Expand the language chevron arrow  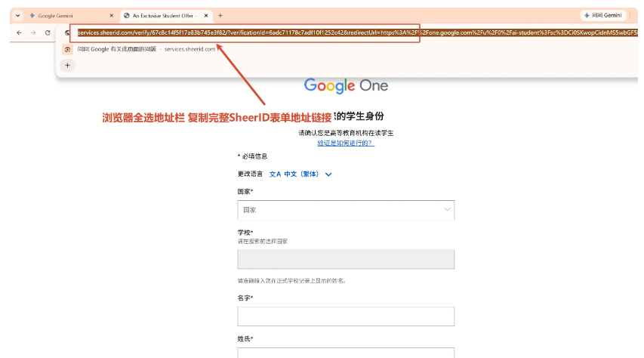328,174
